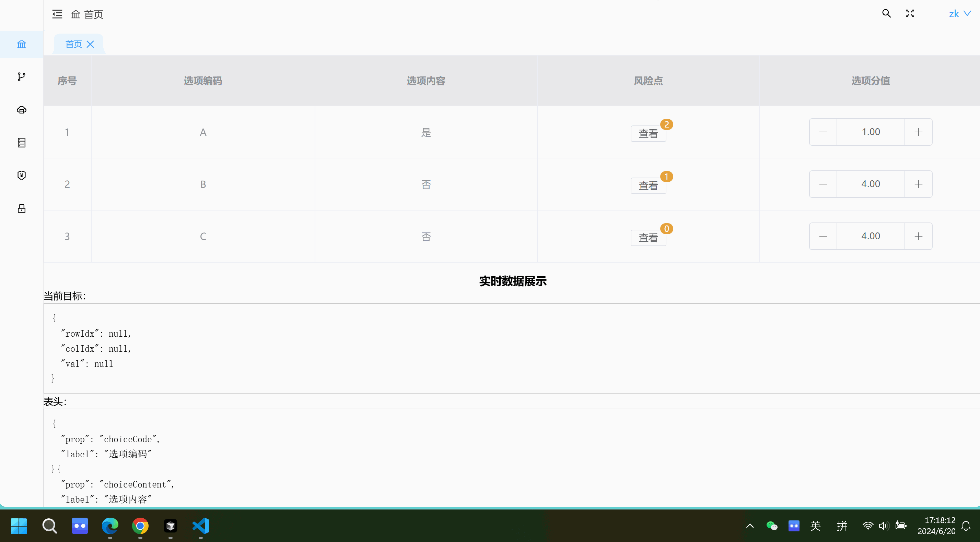The image size is (980, 542).
Task: Select the 首页 tab
Action: [x=73, y=44]
